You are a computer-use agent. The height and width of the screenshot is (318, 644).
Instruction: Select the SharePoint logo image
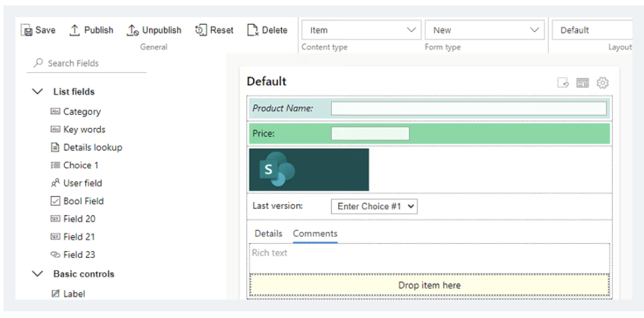[x=309, y=170]
